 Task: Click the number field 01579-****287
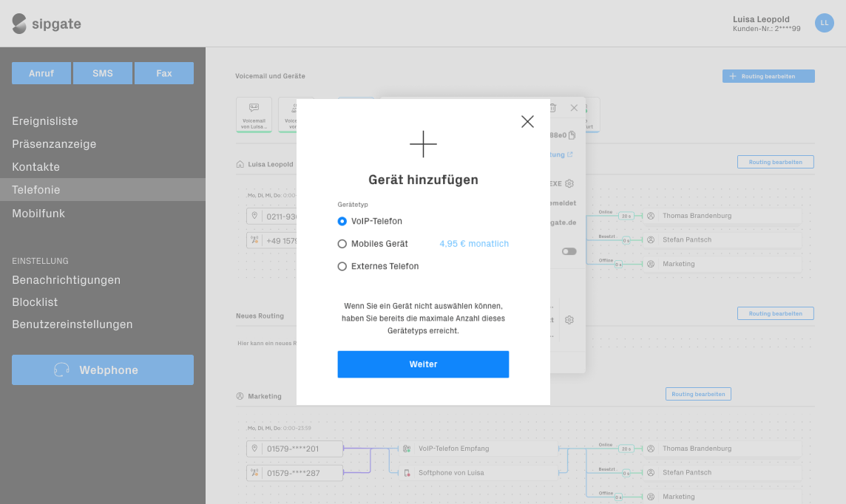294,473
